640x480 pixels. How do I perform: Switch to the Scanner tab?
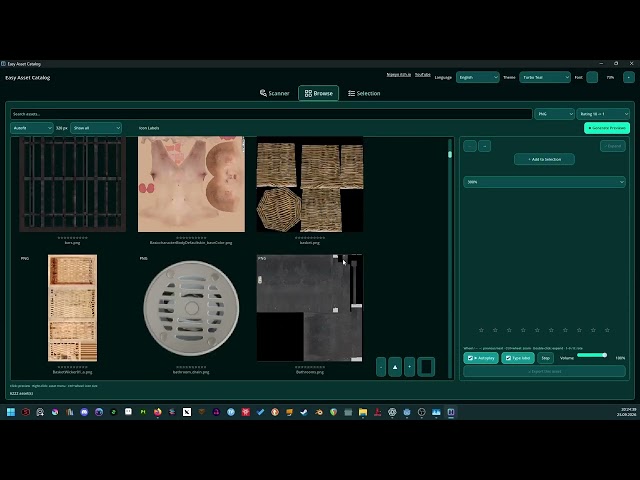coord(275,93)
